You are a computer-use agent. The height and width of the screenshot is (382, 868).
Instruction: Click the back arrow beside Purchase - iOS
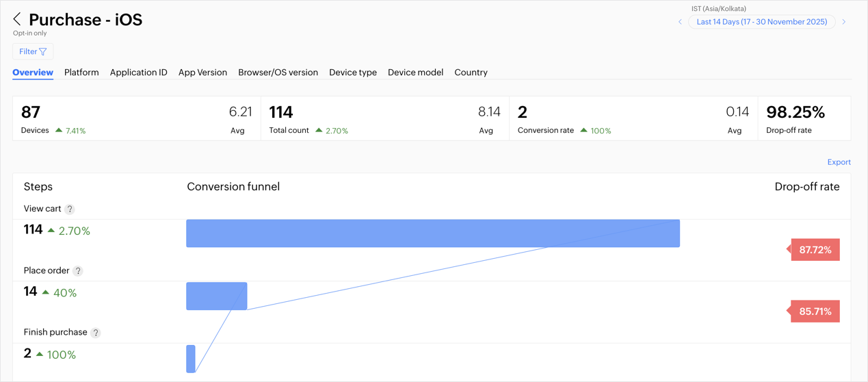(17, 20)
